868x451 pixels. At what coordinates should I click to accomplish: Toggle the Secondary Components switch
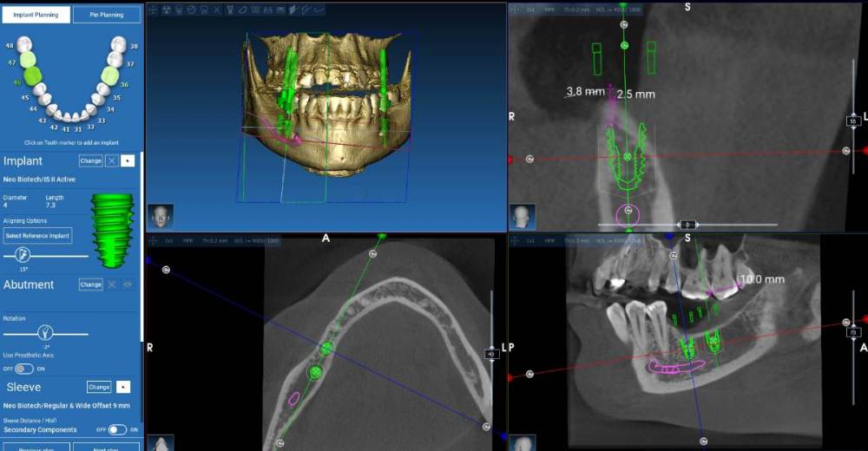116,429
